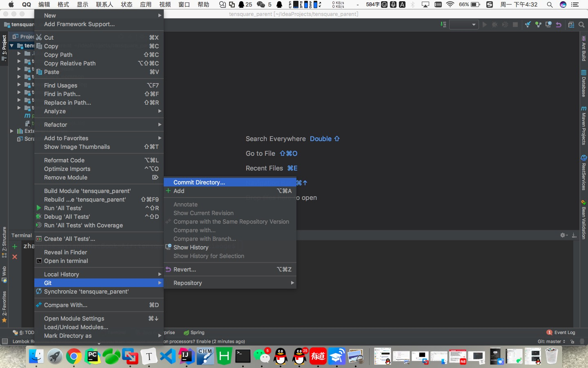Click Debug 'All Tests'
The height and width of the screenshot is (368, 588).
tap(99, 217)
